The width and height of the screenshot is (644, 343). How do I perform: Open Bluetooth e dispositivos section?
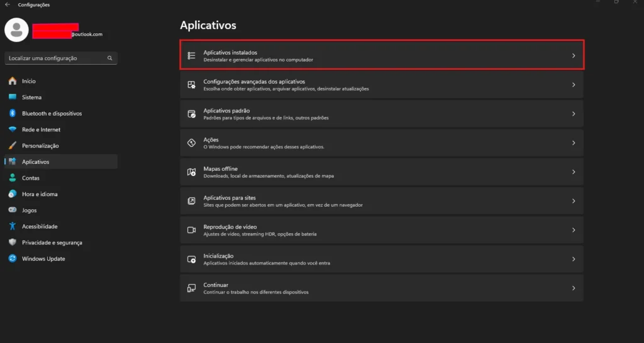[x=61, y=113]
